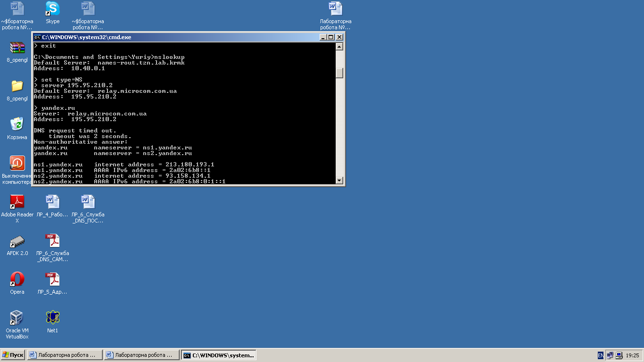Open the Лабораторна робота № Word document at the right of the top row
The image size is (644, 362).
click(335, 16)
